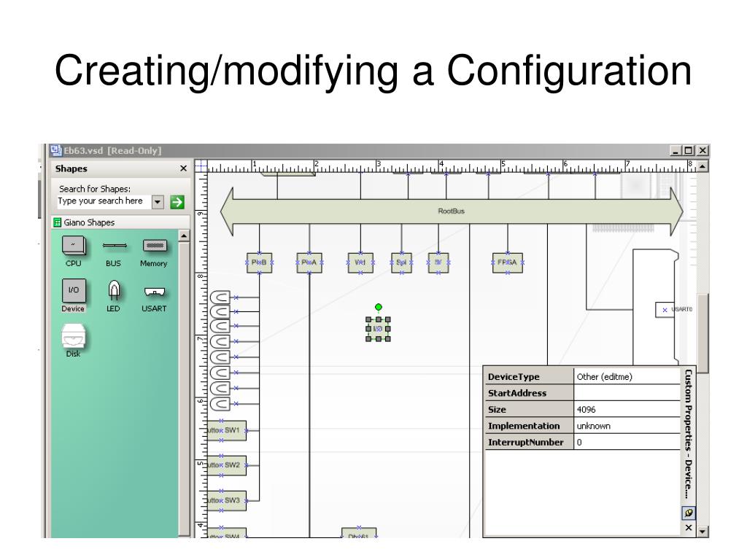Screen dimensions: 747x560
Task: Click the Shapes pane title text
Action: coord(71,168)
